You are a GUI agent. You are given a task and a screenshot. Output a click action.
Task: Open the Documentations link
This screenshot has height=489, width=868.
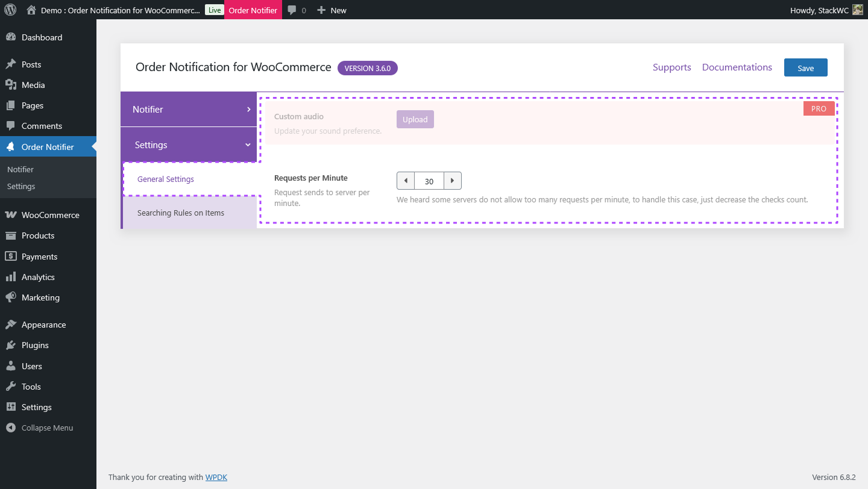[x=737, y=67]
